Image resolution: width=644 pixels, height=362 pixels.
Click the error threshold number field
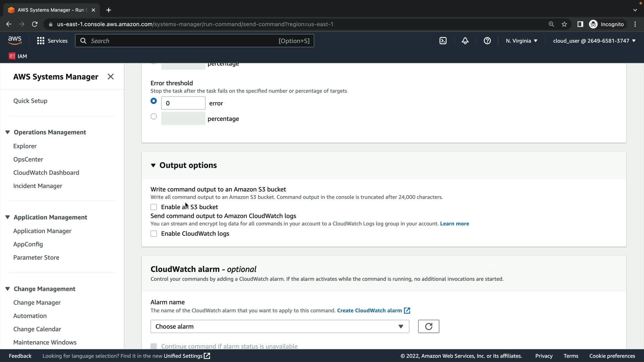pos(183,103)
